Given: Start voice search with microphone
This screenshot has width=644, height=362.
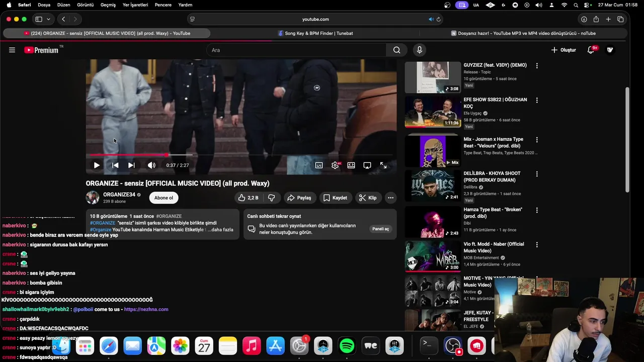Looking at the screenshot, I should 419,50.
